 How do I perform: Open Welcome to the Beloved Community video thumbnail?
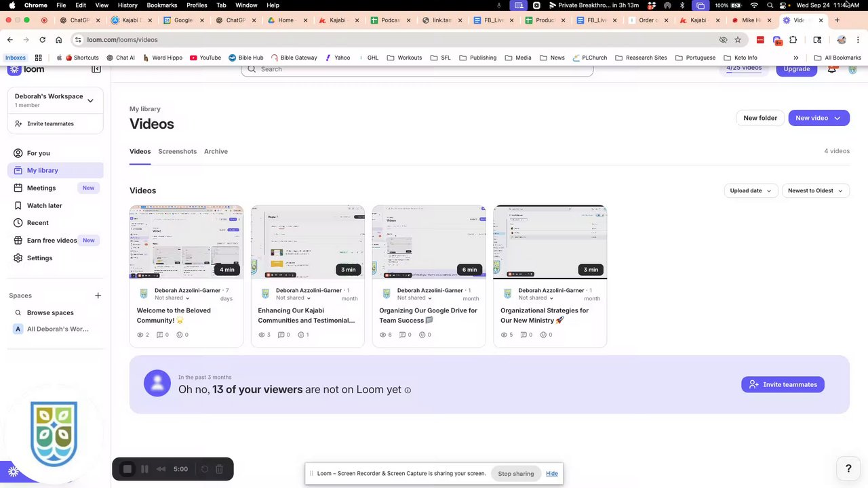tap(186, 242)
